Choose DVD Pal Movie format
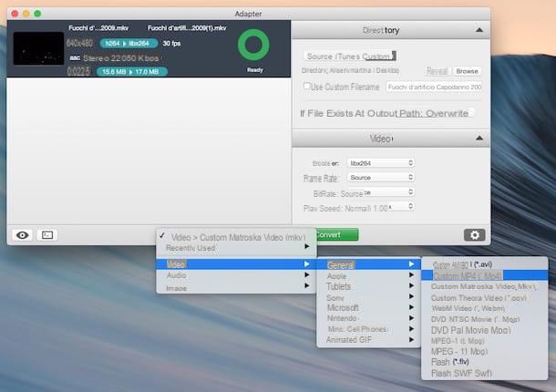556x392 pixels. pyautogui.click(x=484, y=330)
